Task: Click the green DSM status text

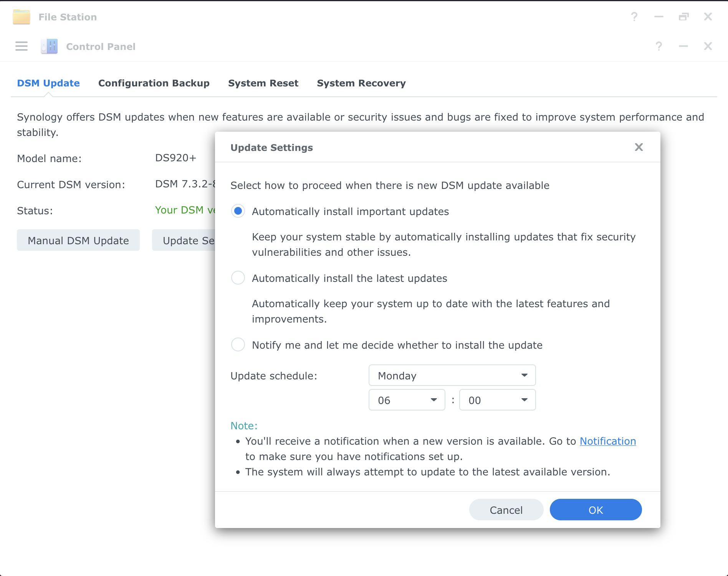Action: 185,210
